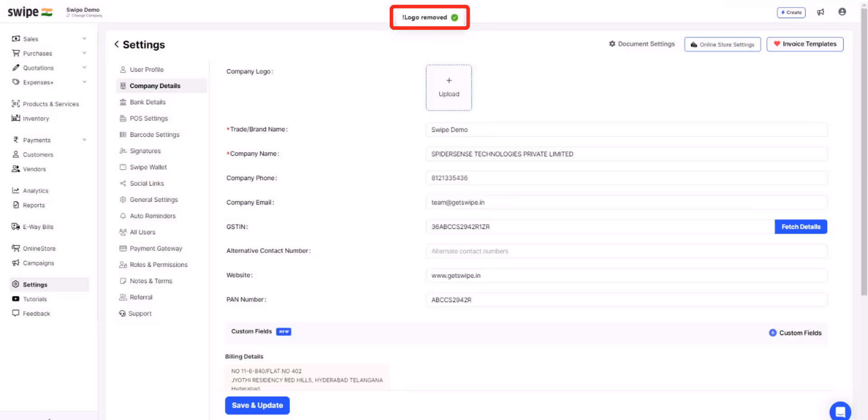
Task: Open Referral settings tab
Action: click(161, 297)
